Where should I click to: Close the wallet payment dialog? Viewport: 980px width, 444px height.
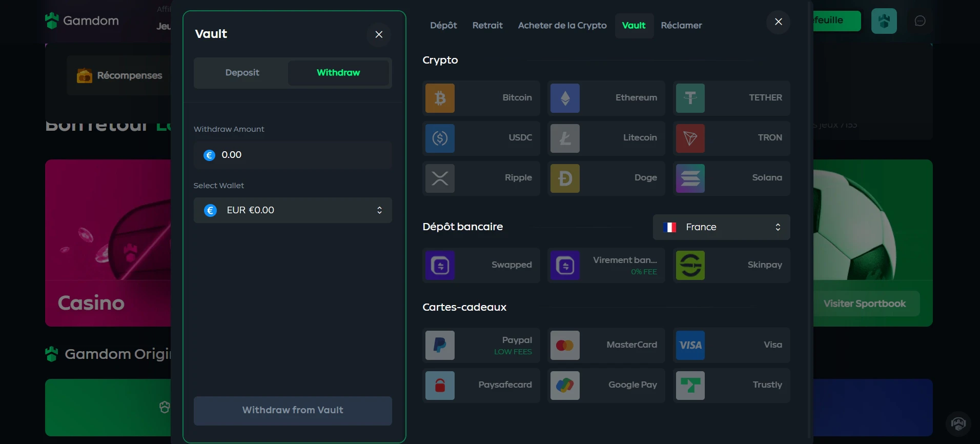[x=778, y=22]
